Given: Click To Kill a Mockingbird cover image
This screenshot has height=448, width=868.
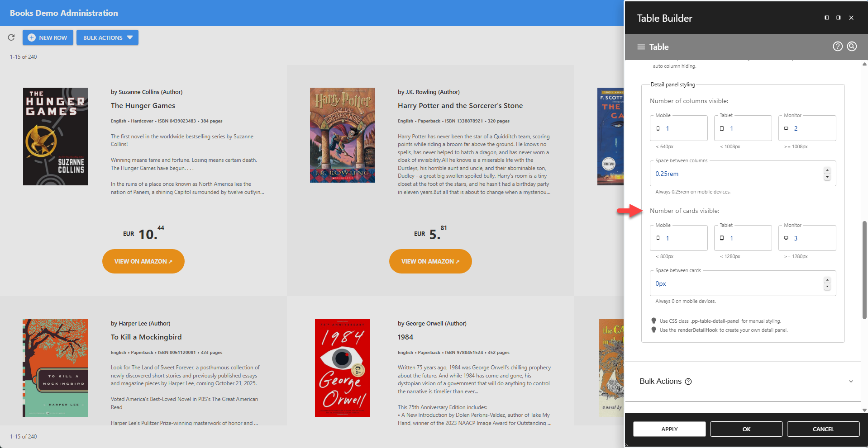Looking at the screenshot, I should (x=55, y=368).
